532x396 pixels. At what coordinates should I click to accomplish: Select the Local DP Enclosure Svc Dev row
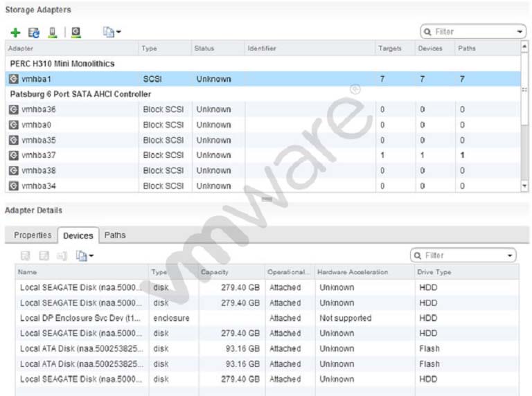click(267, 318)
